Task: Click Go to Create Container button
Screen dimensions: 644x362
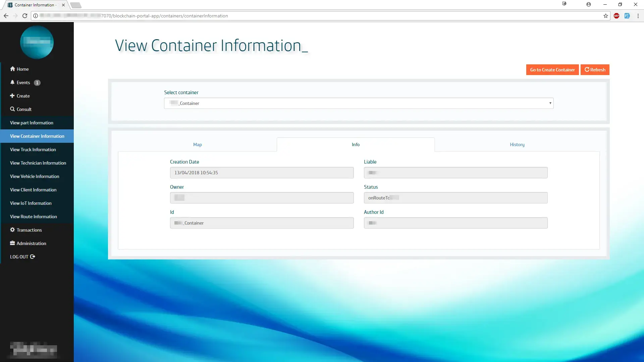Action: click(x=552, y=70)
